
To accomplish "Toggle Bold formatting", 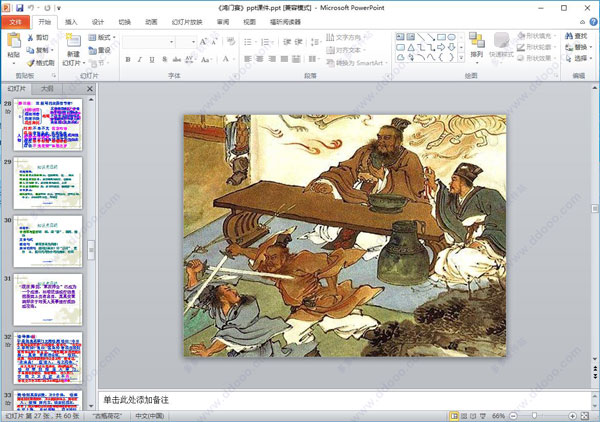I will coord(128,59).
